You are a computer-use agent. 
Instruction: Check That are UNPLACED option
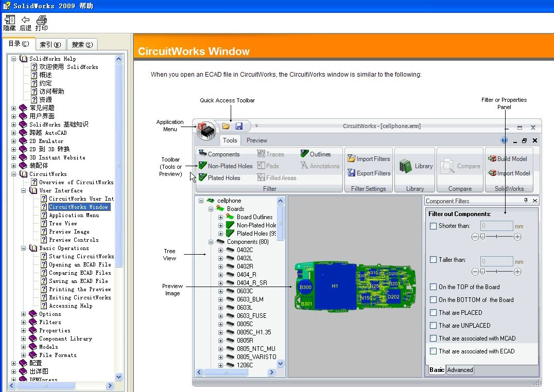point(433,325)
